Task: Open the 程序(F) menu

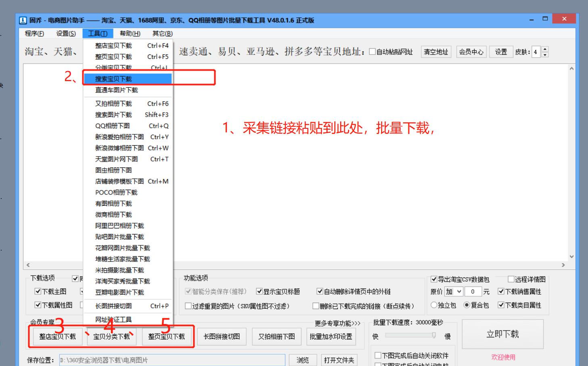Action: click(34, 33)
